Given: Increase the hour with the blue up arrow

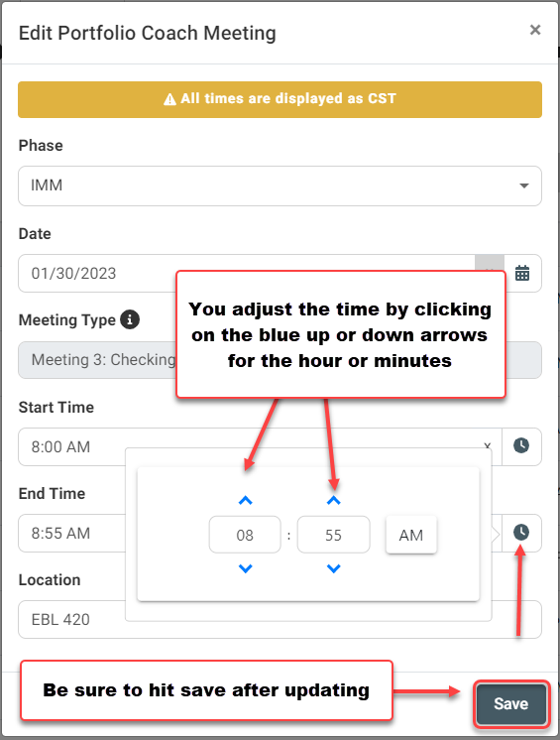Looking at the screenshot, I should tap(245, 500).
